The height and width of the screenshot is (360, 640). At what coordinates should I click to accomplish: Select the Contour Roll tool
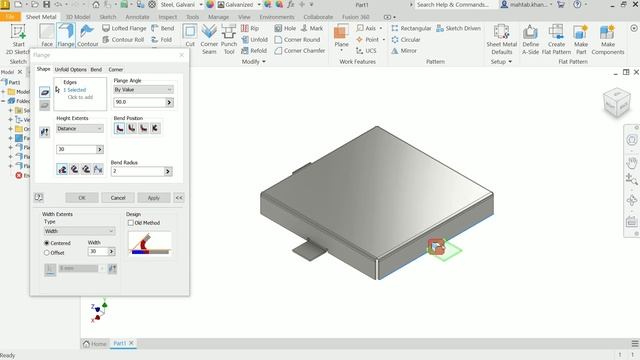click(x=123, y=40)
